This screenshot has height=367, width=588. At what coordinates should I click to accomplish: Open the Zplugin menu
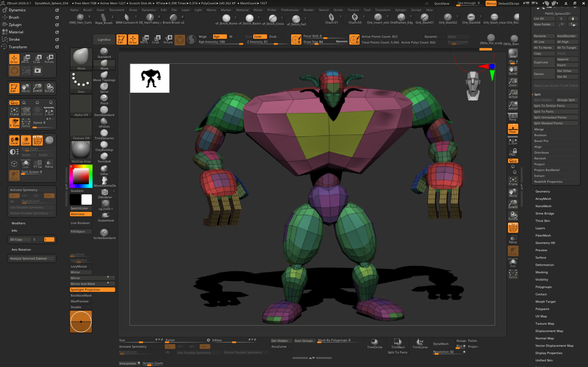point(401,10)
